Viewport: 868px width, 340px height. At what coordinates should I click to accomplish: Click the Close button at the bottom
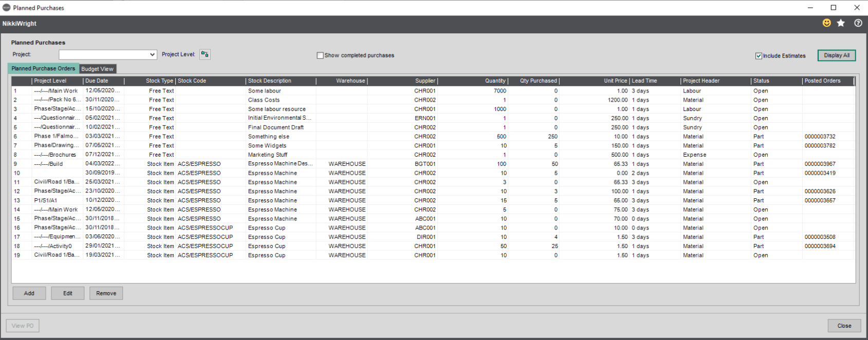click(844, 326)
